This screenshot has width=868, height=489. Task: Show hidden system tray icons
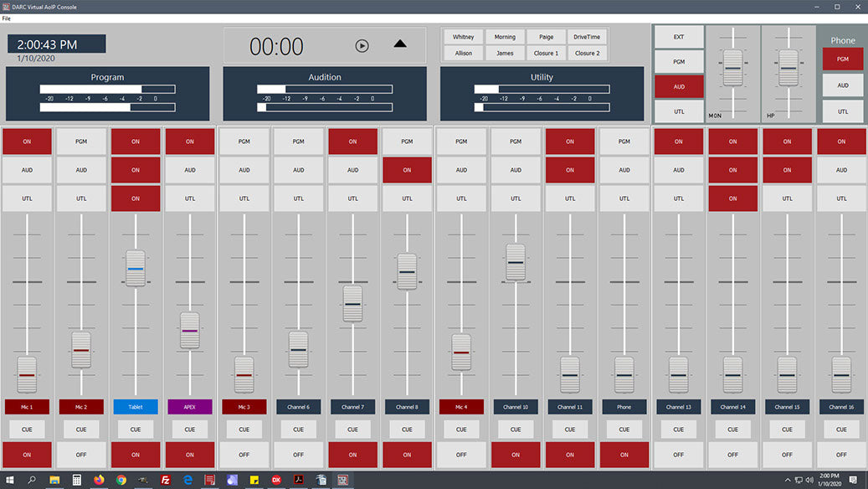point(788,480)
